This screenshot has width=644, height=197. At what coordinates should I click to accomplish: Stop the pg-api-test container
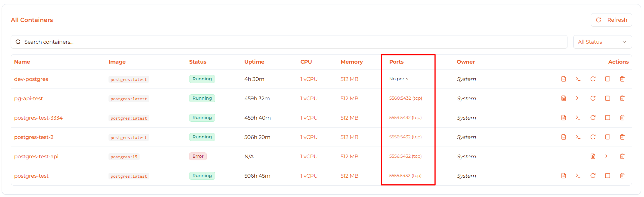pos(607,98)
